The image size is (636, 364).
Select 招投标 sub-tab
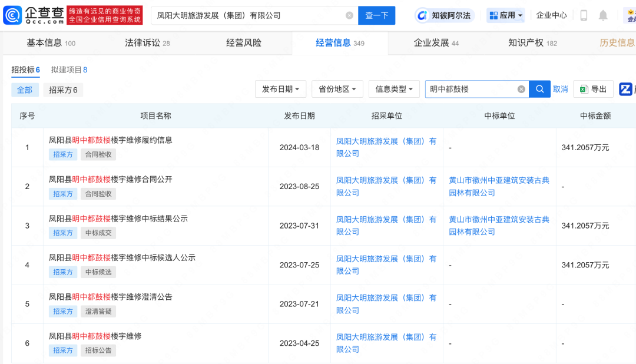pos(25,70)
